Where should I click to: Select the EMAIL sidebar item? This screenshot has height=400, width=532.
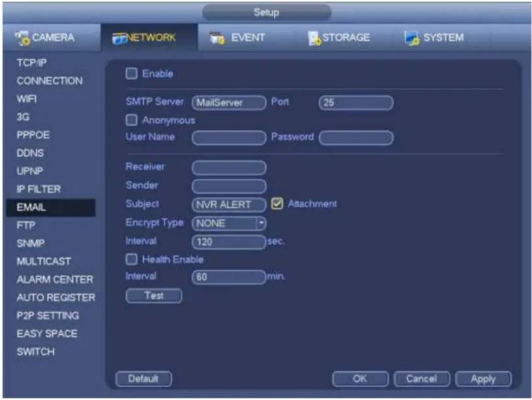click(51, 208)
